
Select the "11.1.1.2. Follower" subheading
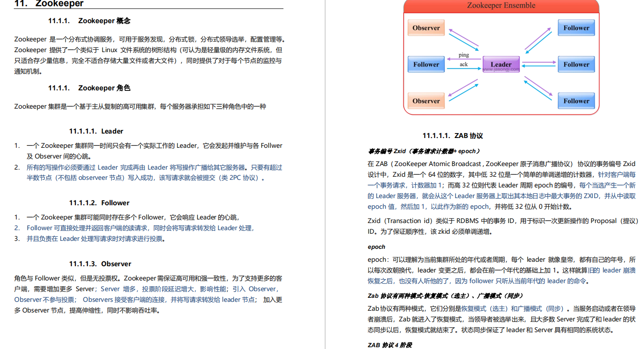coord(99,203)
